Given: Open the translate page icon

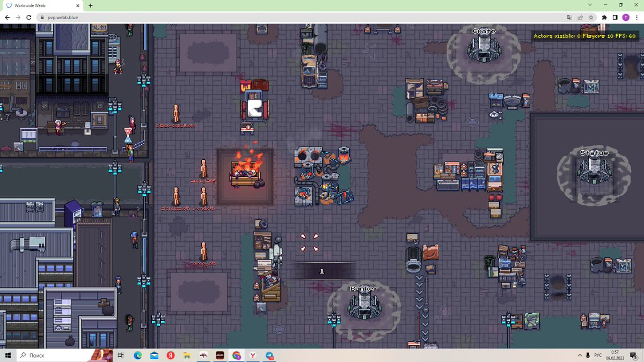Looking at the screenshot, I should tap(569, 17).
